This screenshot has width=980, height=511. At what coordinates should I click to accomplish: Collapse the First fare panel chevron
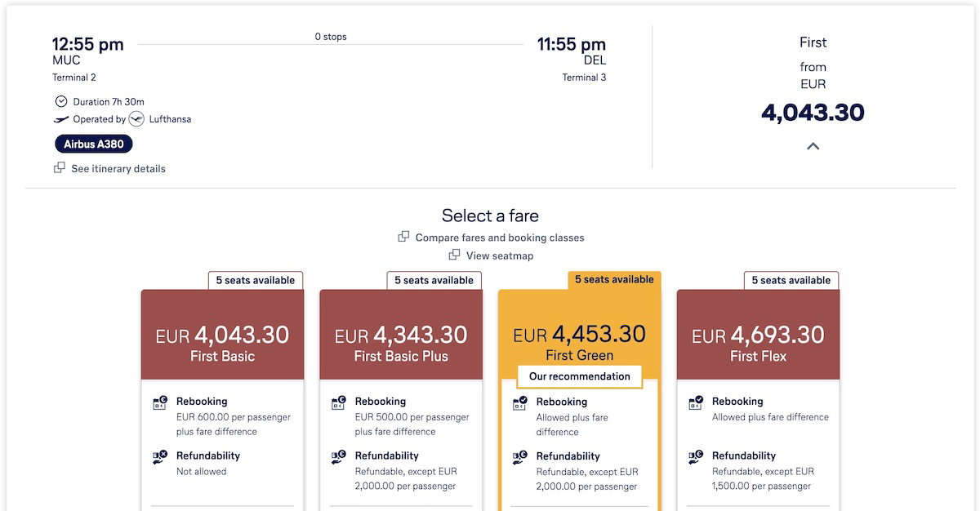pyautogui.click(x=813, y=147)
